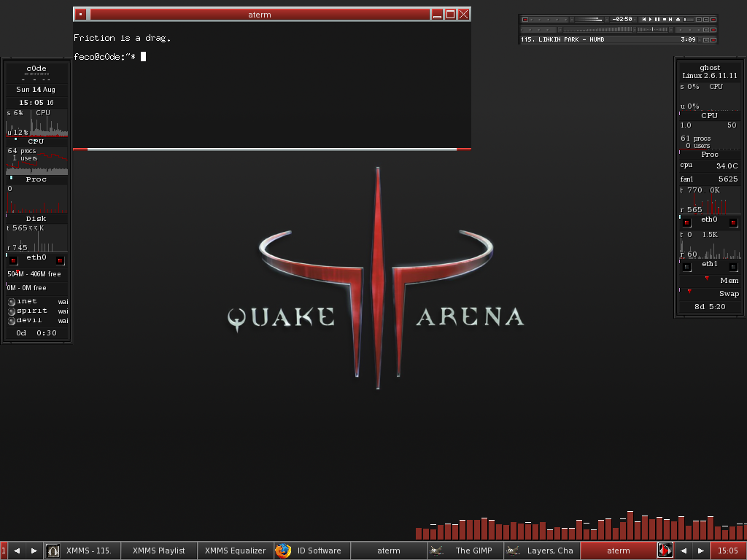Viewport: 747px width, 560px height.
Task: Click the playlist duration 3:09
Action: [688, 39]
